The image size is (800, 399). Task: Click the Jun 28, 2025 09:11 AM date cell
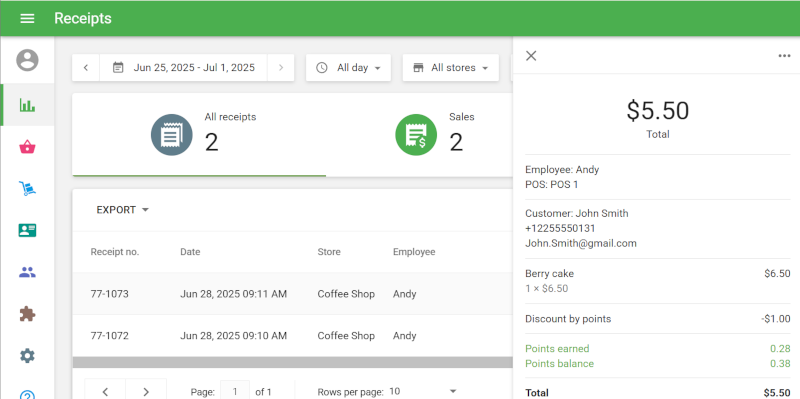coord(233,294)
